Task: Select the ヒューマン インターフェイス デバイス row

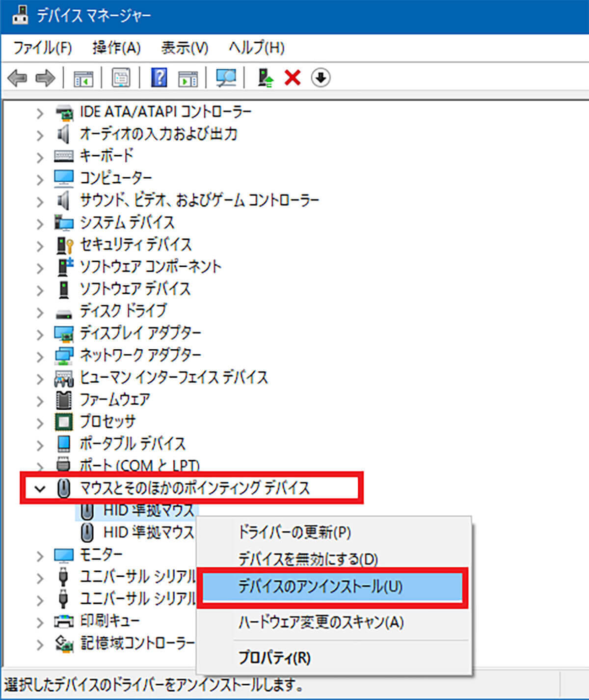Action: pos(174,377)
